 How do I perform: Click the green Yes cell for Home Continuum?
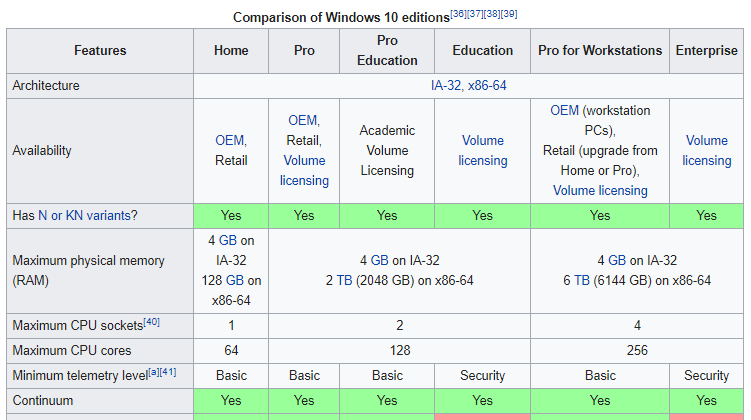point(231,400)
